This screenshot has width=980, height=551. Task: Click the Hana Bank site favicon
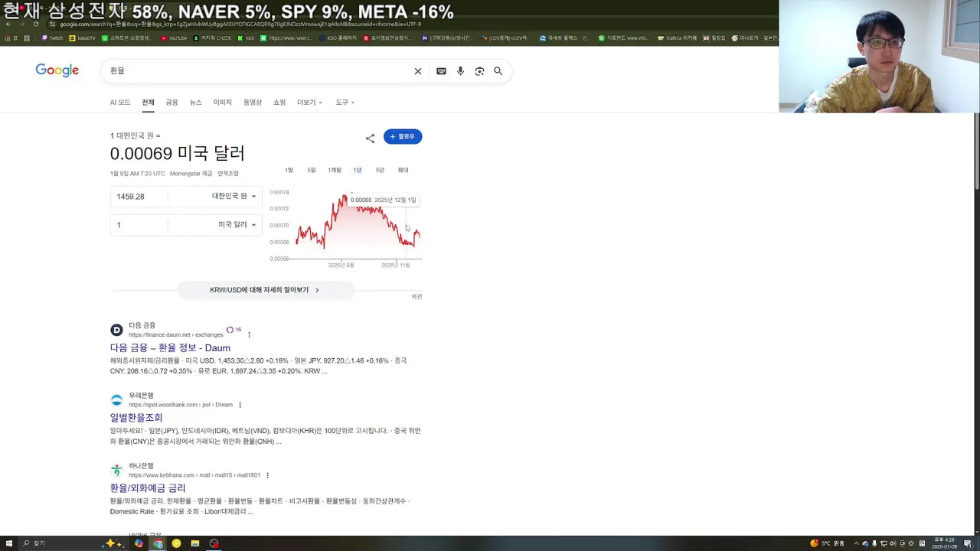pyautogui.click(x=116, y=470)
